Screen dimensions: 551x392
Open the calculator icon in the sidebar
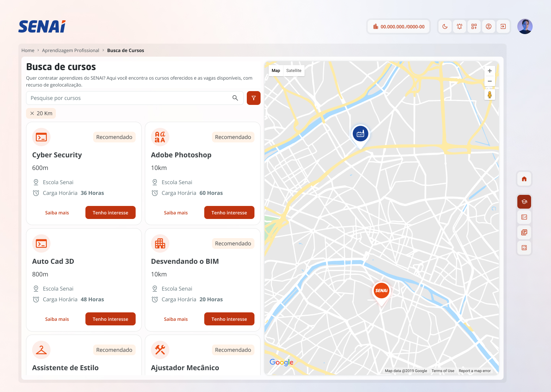pyautogui.click(x=524, y=248)
